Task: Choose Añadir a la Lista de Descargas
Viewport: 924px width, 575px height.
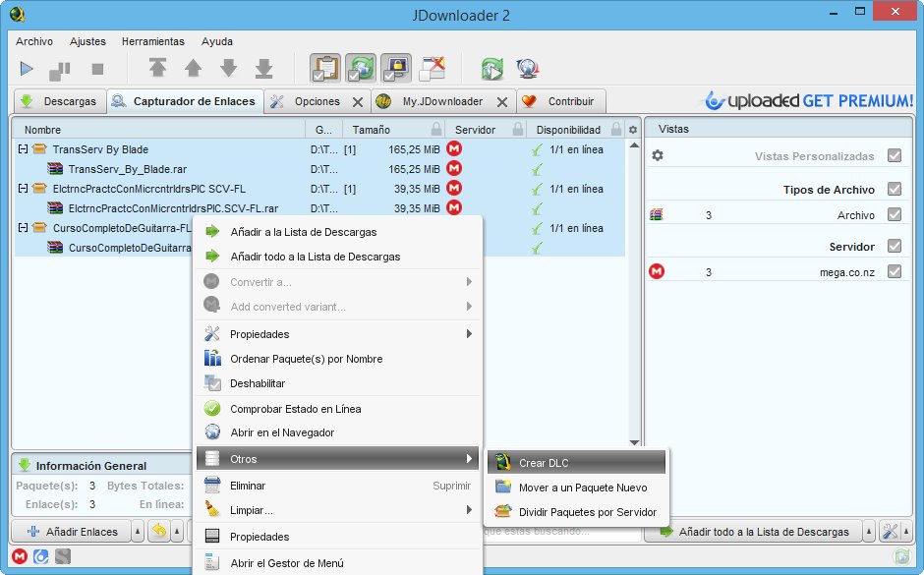Action: pyautogui.click(x=338, y=232)
